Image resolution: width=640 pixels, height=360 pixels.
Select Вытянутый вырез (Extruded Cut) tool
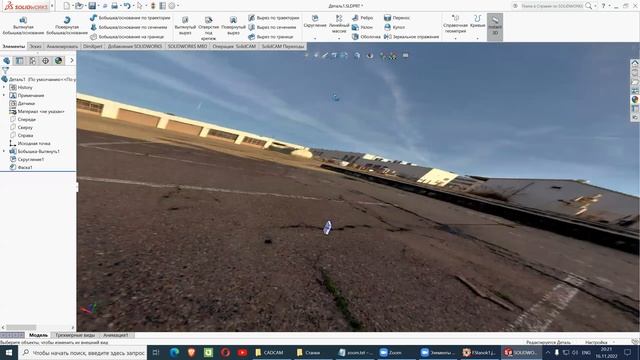click(x=185, y=26)
